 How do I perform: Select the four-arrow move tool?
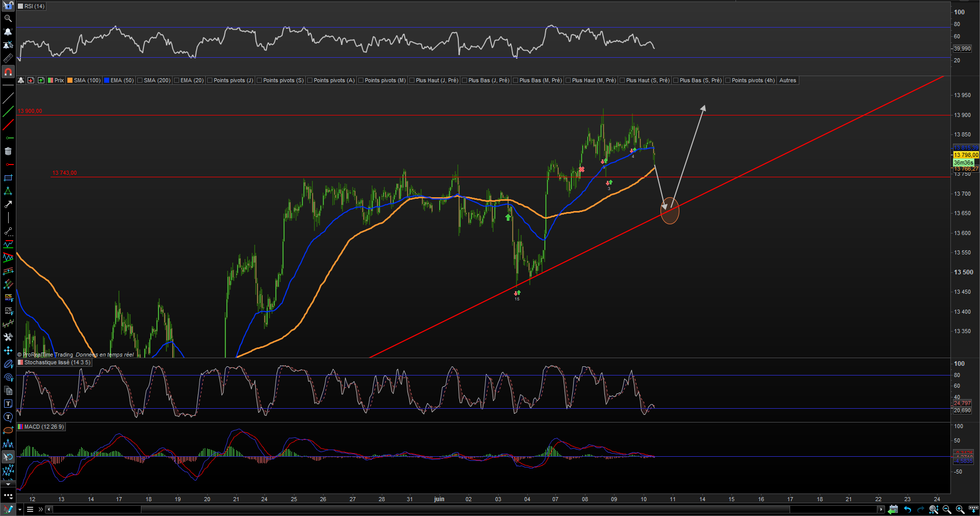[x=8, y=350]
